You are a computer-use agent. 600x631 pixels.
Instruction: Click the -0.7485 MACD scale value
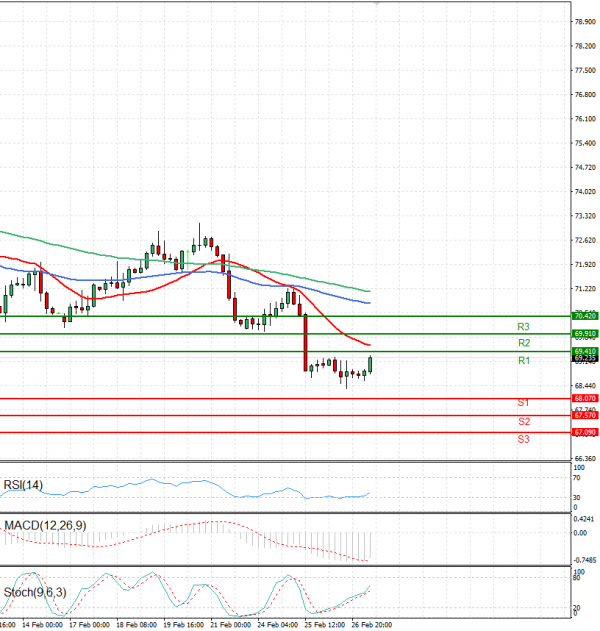pyautogui.click(x=584, y=560)
